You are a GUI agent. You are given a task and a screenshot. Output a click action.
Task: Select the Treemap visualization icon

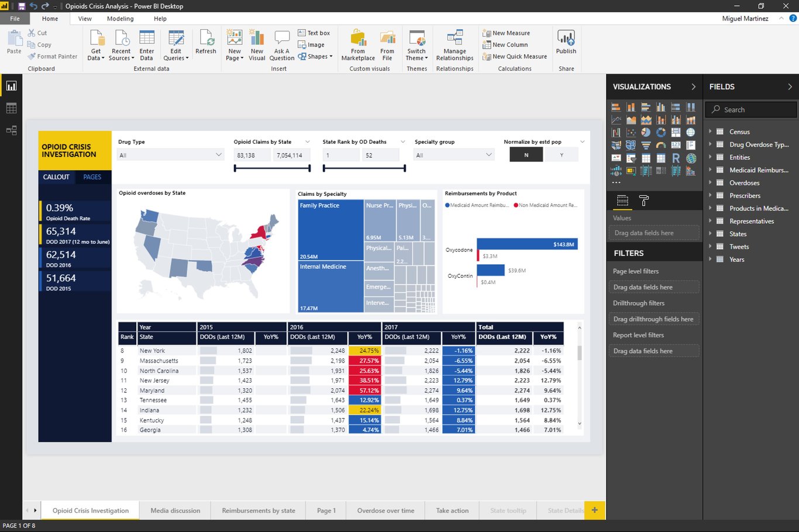point(676,132)
